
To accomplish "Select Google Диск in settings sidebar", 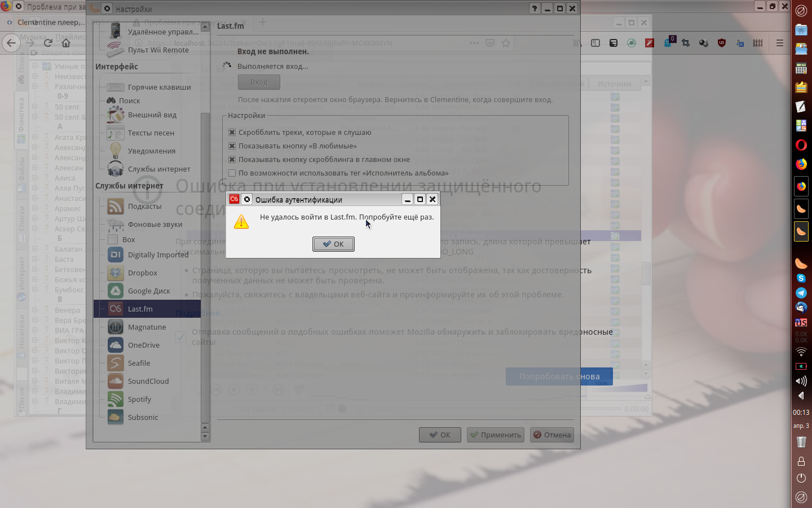I will [147, 291].
